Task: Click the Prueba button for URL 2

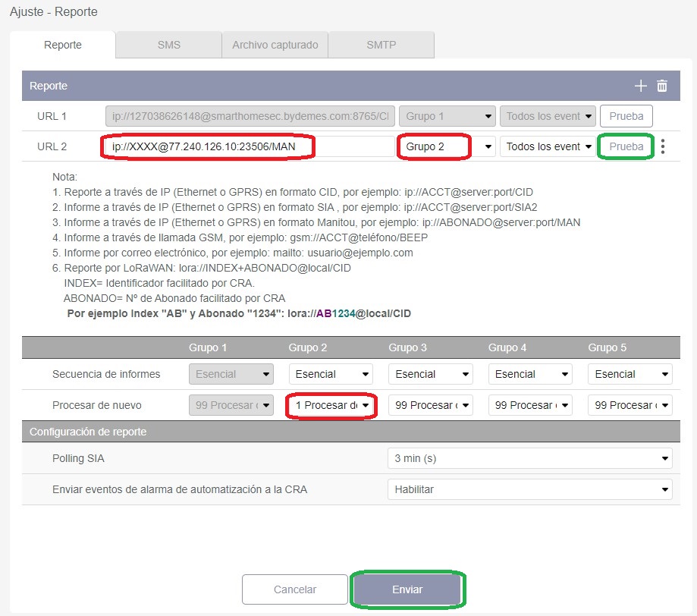Action: point(626,146)
